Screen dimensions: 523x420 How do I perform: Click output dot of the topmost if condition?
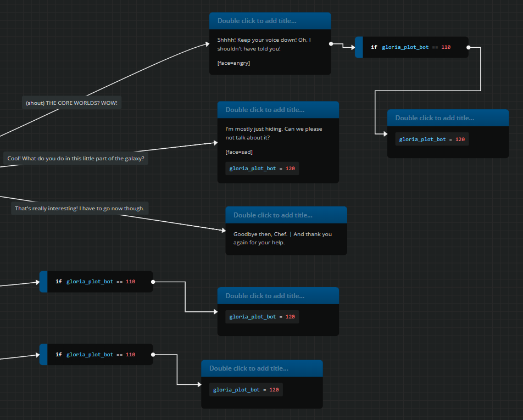468,47
